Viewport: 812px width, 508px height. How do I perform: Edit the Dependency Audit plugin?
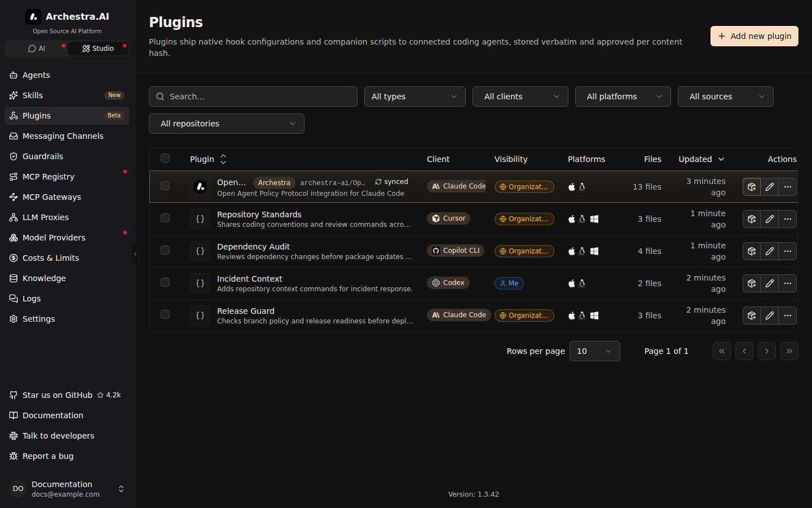click(770, 251)
